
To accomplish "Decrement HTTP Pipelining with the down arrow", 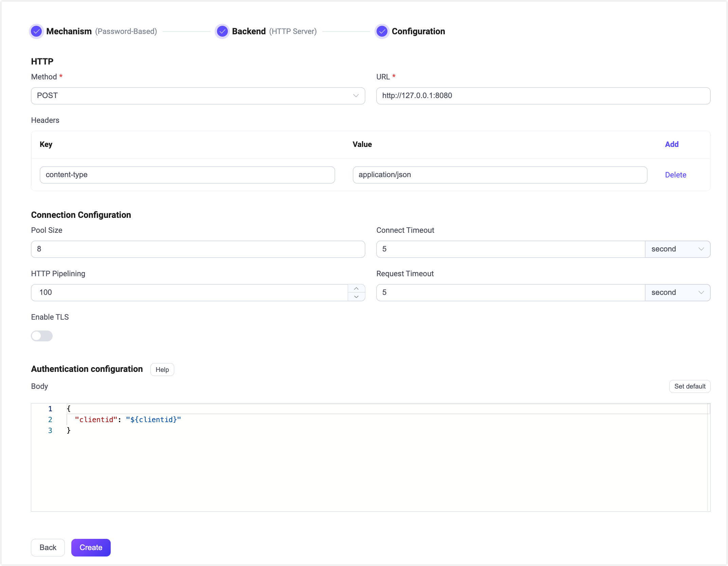I will coord(356,297).
